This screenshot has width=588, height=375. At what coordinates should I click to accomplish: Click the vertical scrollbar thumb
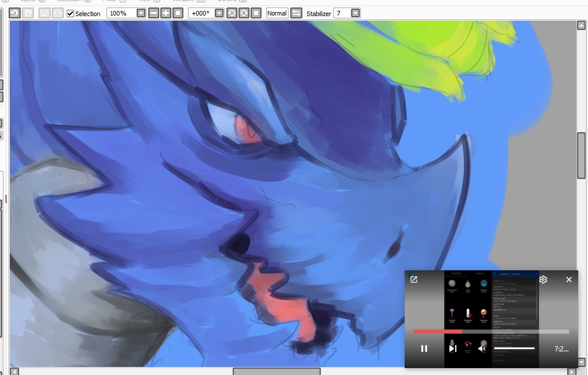coord(582,156)
